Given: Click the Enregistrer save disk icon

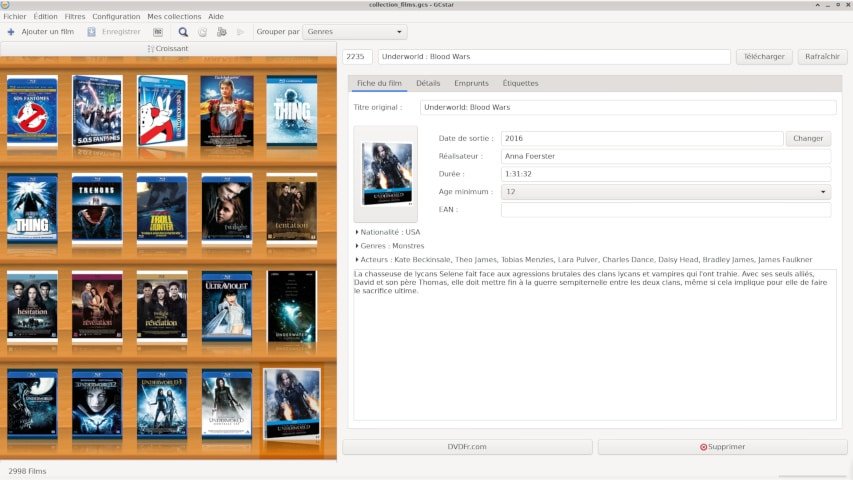Looking at the screenshot, I should [x=91, y=32].
